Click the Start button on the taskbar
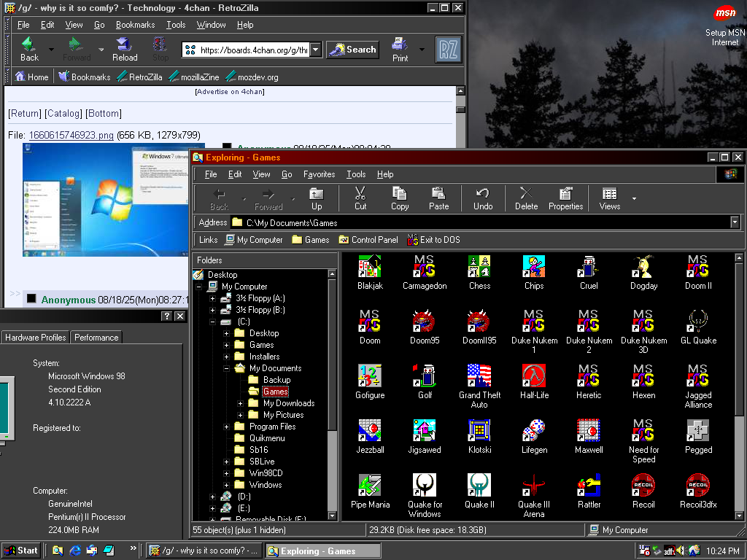 click(20, 551)
